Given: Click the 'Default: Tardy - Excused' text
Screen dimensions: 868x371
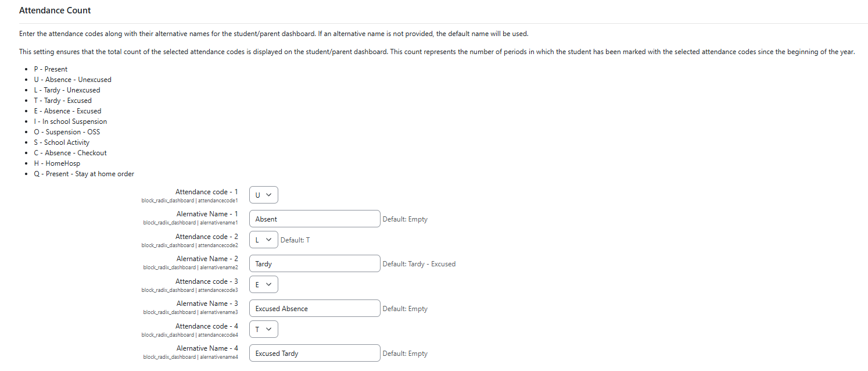Looking at the screenshot, I should [x=419, y=264].
